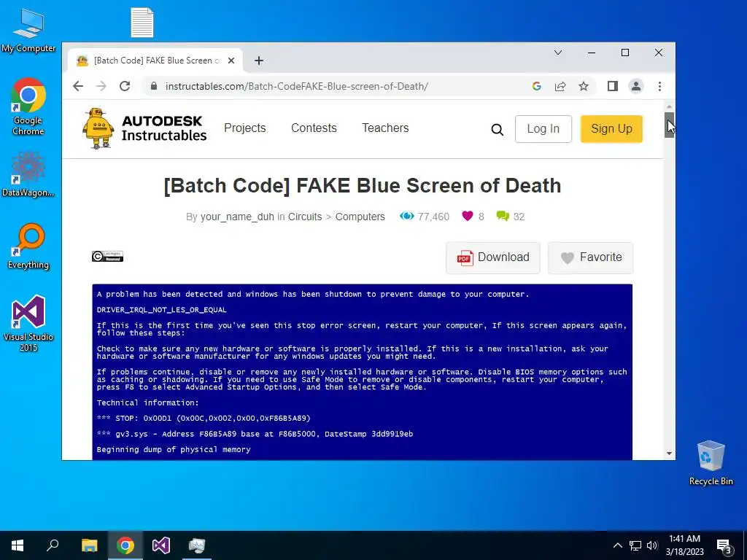Open Chrome side panel icon
This screenshot has width=747, height=560.
coord(613,86)
